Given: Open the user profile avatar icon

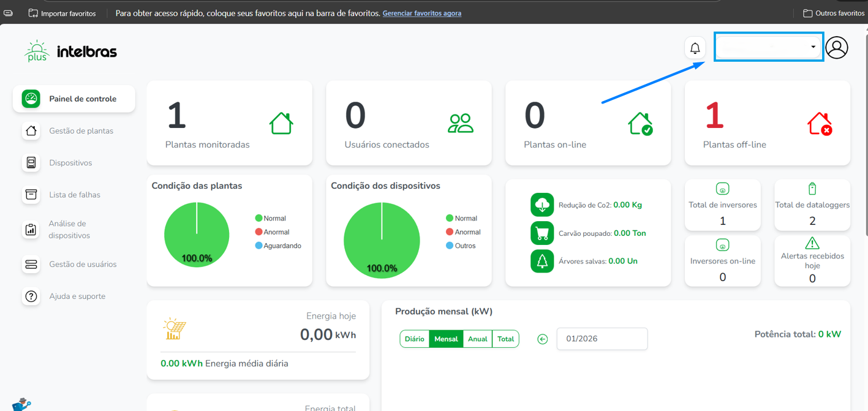Looking at the screenshot, I should pos(836,48).
